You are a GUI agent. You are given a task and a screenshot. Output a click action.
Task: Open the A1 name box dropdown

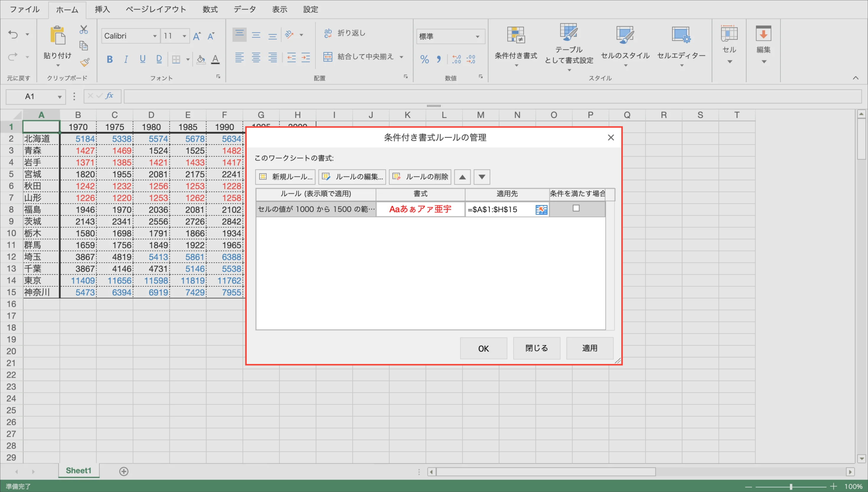pos(59,97)
